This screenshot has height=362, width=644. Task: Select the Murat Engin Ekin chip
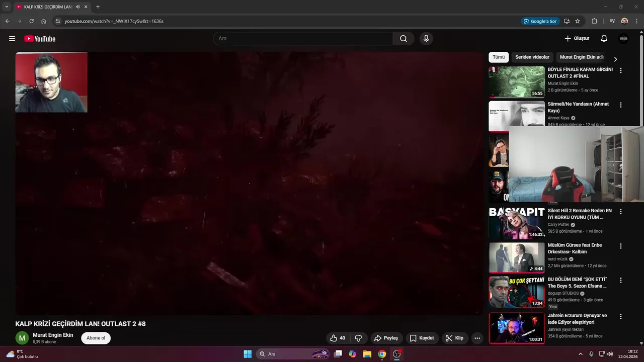click(x=581, y=57)
